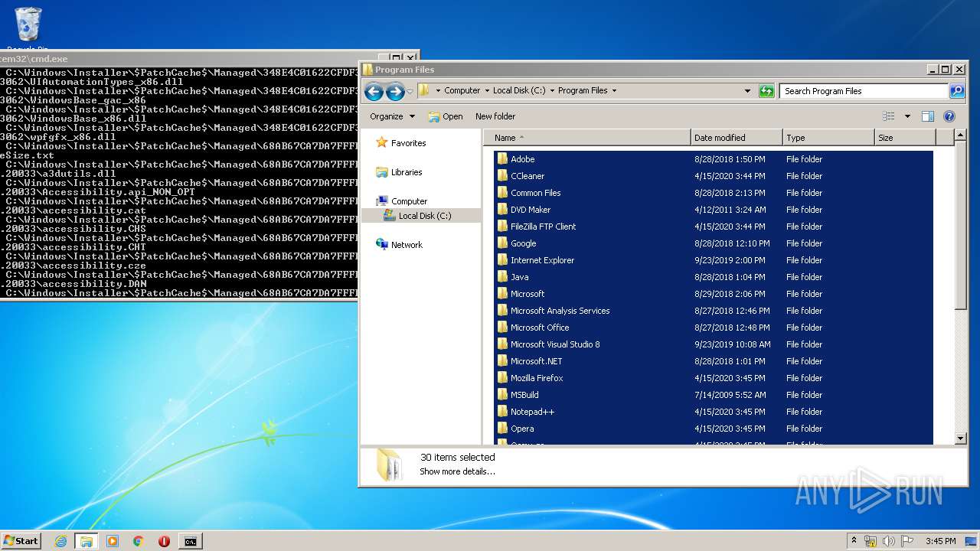This screenshot has width=980, height=551.
Task: Select Network in the navigation pane
Action: [407, 245]
